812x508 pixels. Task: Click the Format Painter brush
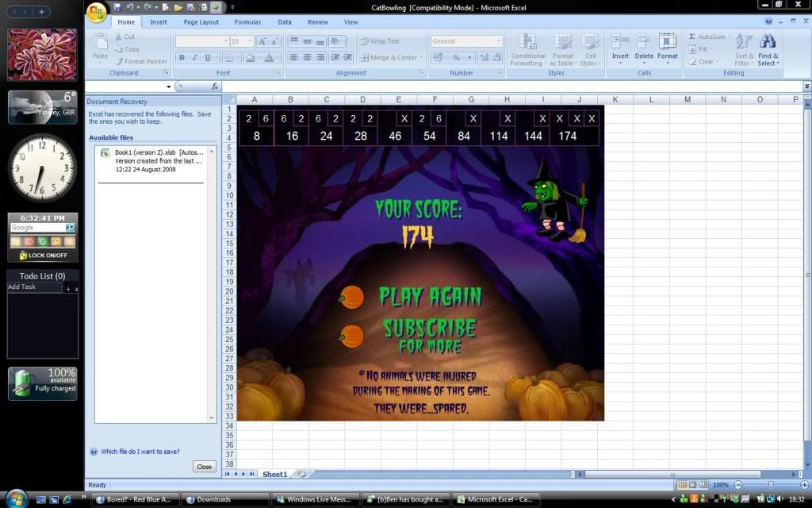(x=119, y=61)
